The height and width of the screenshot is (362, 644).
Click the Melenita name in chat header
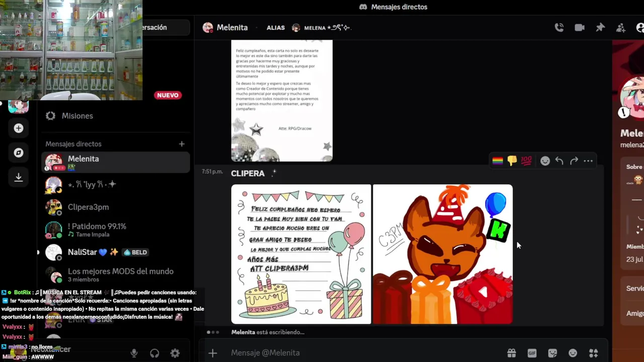[232, 28]
